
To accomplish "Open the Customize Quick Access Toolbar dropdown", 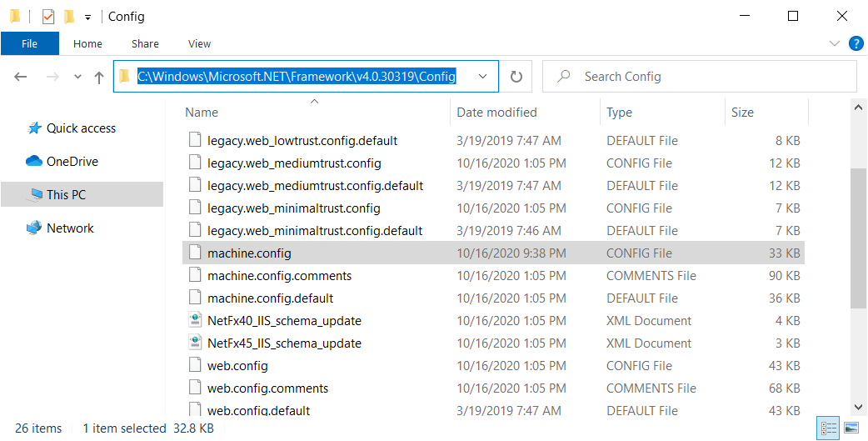I will pyautogui.click(x=87, y=17).
